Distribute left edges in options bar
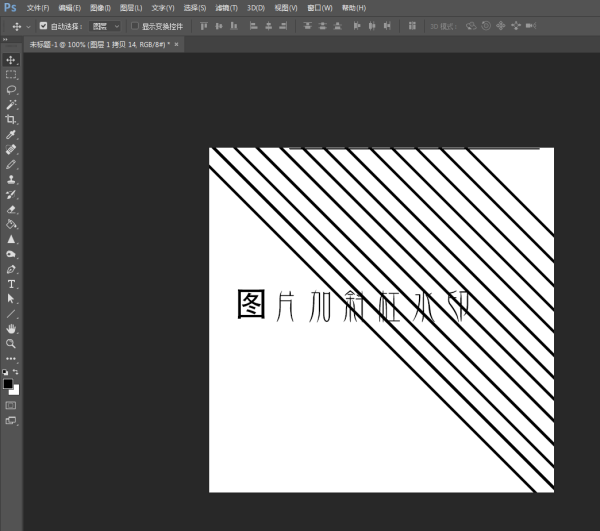 [357, 26]
